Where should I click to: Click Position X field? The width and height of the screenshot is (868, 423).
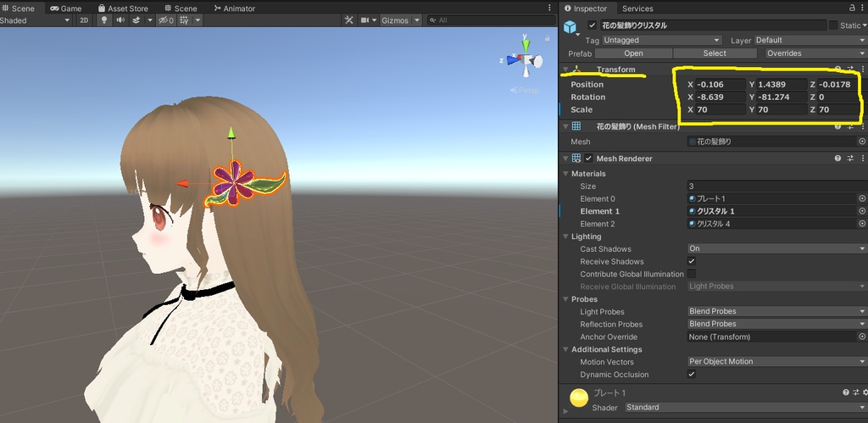[x=721, y=85]
